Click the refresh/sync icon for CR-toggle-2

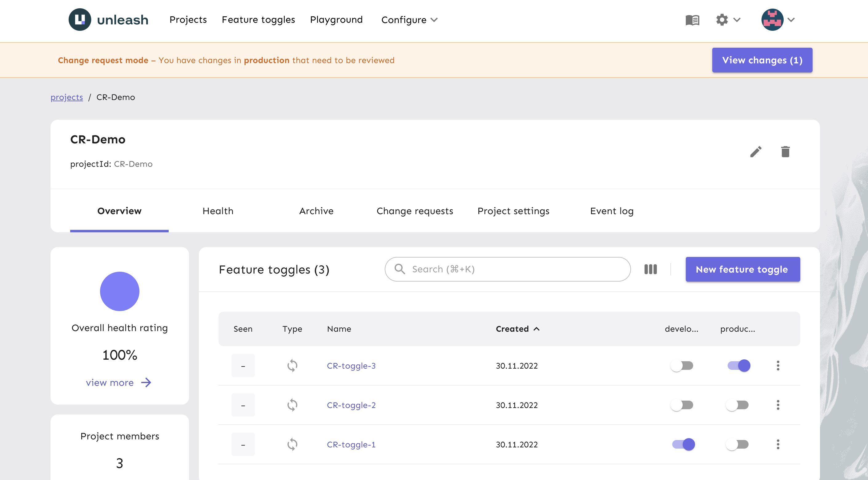pos(291,405)
